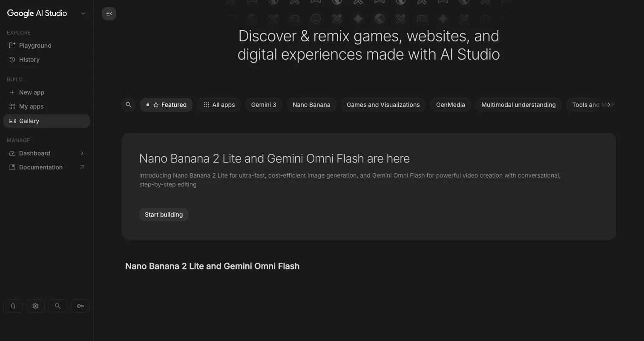This screenshot has height=341, width=644.
Task: Click the sidebar bottom search icon
Action: tap(58, 306)
